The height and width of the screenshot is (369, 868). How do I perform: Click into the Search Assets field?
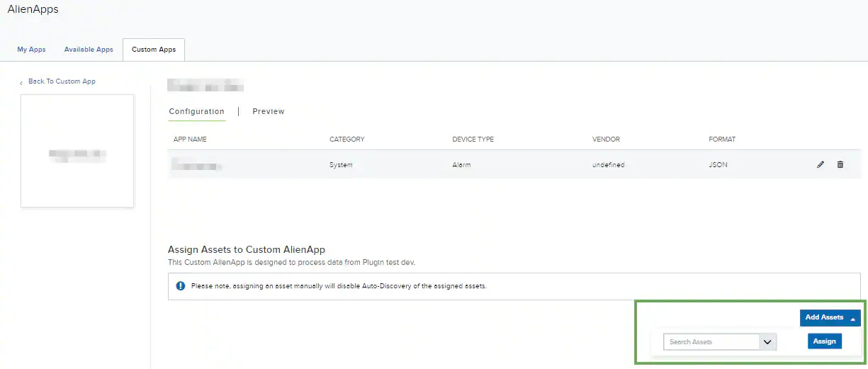point(711,342)
